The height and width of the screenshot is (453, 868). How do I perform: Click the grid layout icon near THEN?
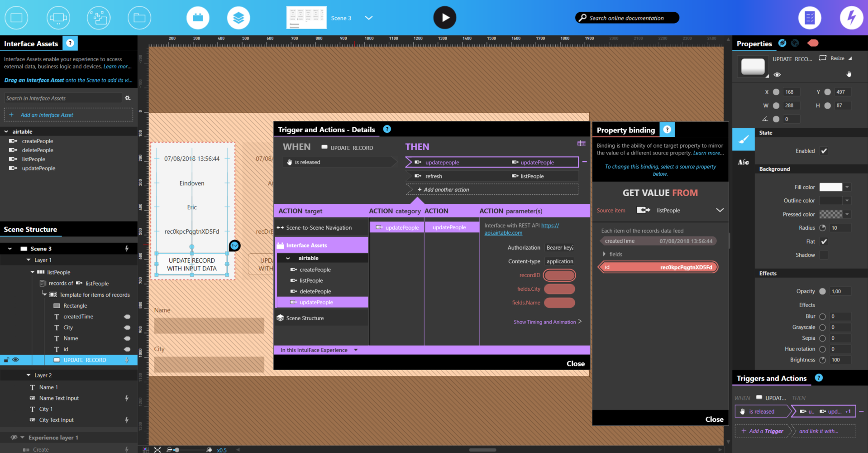[582, 143]
